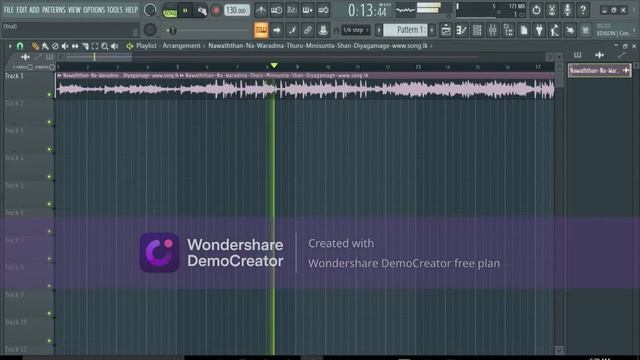Viewport: 640px width, 360px height.
Task: Open the second audio clip's menu arrow
Action: click(x=182, y=76)
